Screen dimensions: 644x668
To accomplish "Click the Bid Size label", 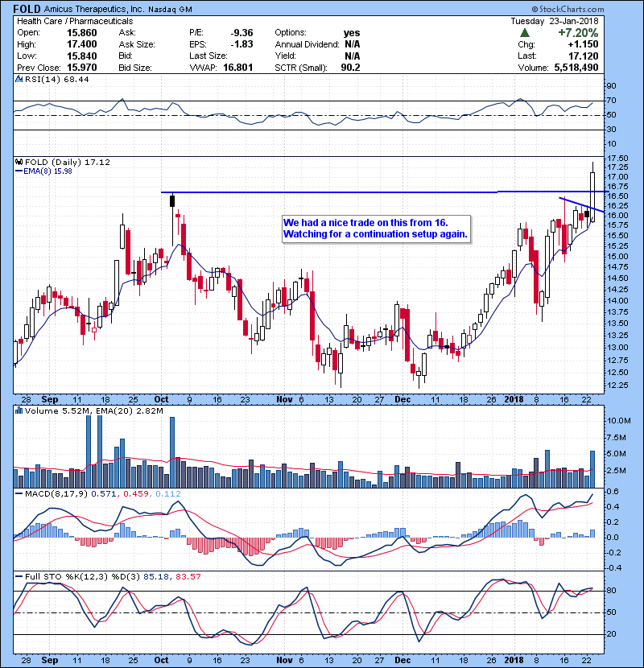I will click(135, 68).
